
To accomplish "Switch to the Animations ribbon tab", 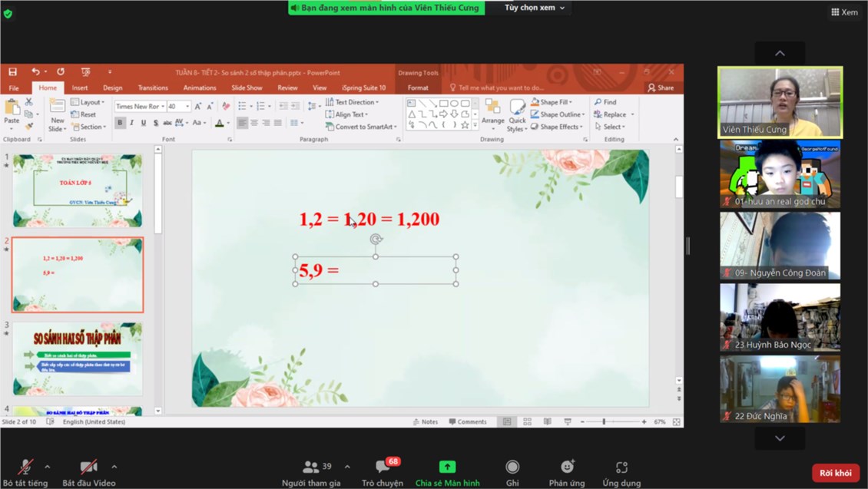I will tap(200, 88).
